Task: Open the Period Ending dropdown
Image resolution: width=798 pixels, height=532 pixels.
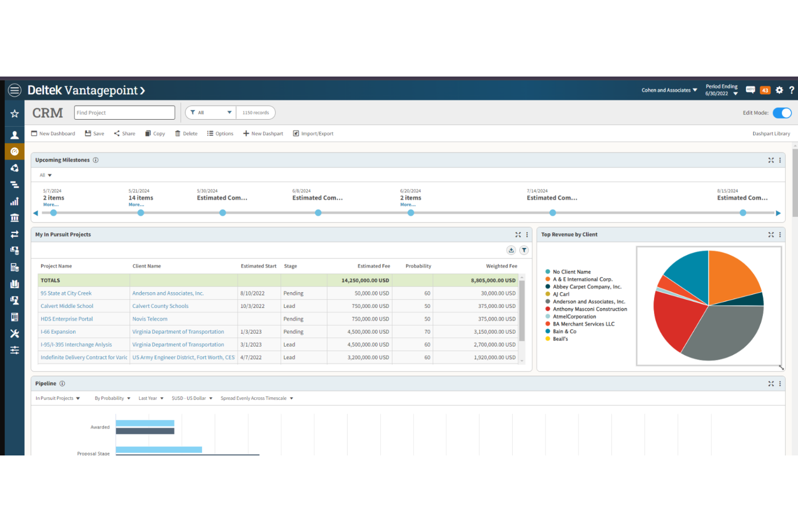Action: coord(721,90)
